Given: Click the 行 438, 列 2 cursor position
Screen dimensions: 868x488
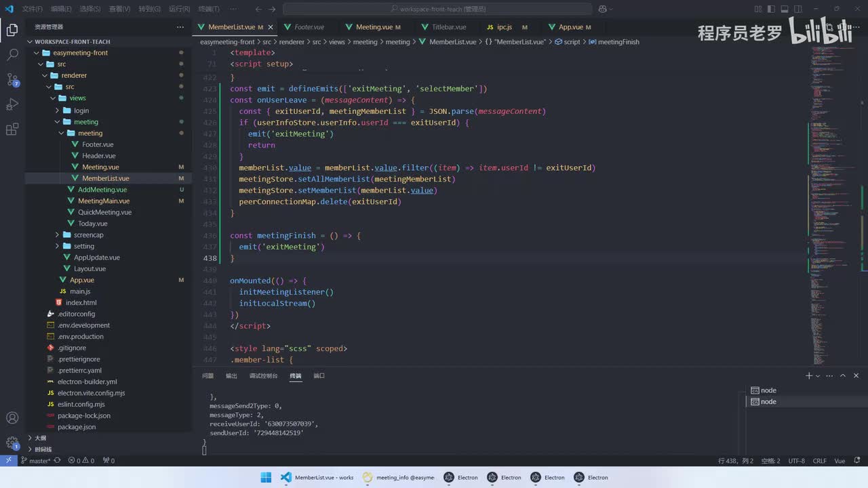Looking at the screenshot, I should click(x=736, y=461).
